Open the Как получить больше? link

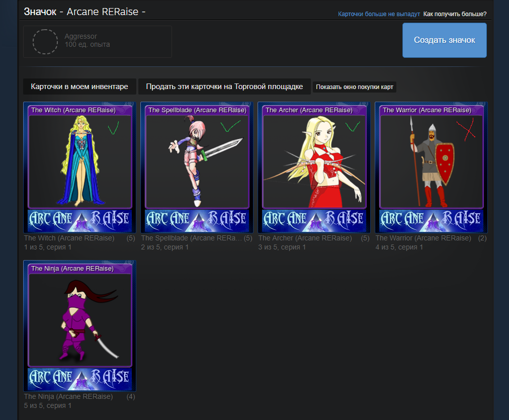[455, 14]
